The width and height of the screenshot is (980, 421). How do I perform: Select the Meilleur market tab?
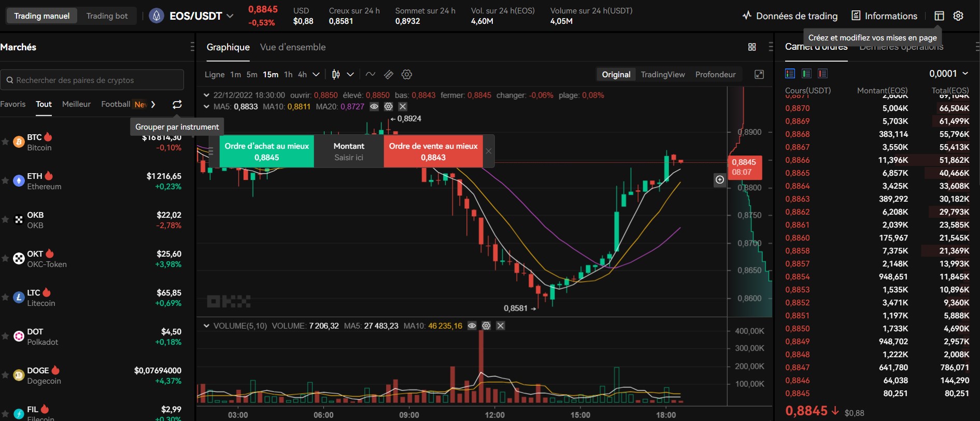pyautogui.click(x=76, y=104)
